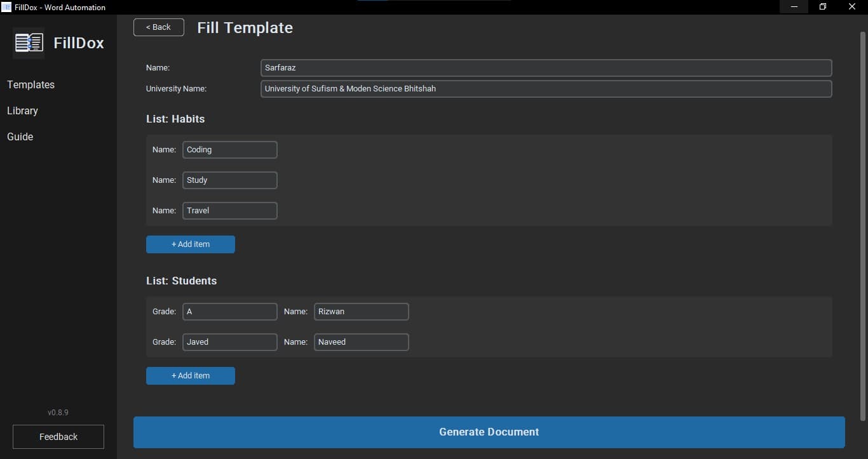
Task: Focus the Habits field containing Travel
Action: 229,211
